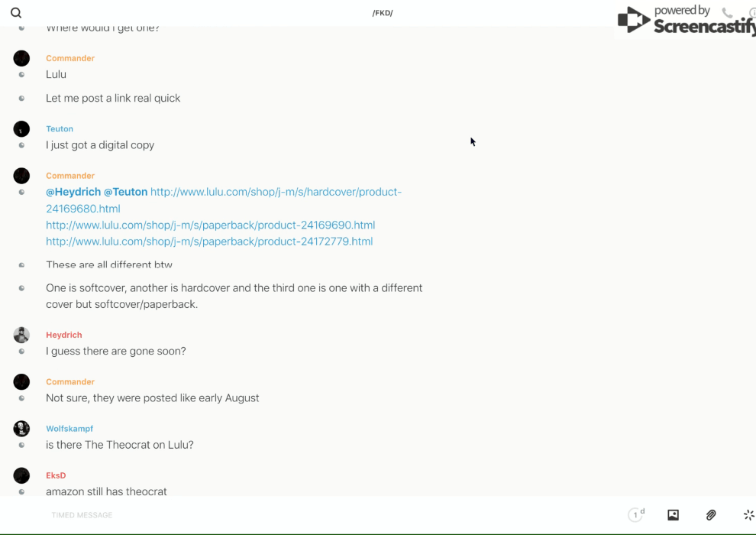Attach a file using paperclip icon
This screenshot has height=535, width=756.
[x=711, y=515]
